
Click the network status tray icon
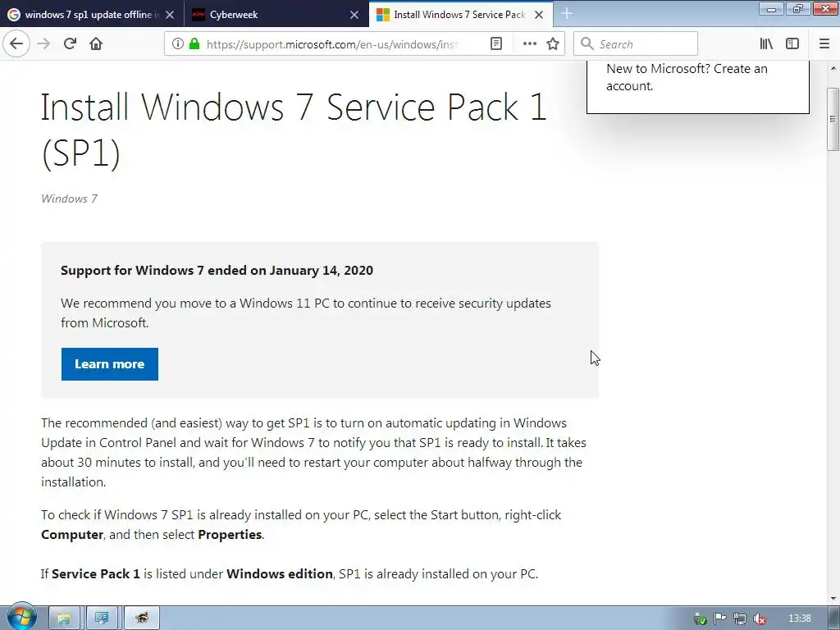(x=740, y=619)
